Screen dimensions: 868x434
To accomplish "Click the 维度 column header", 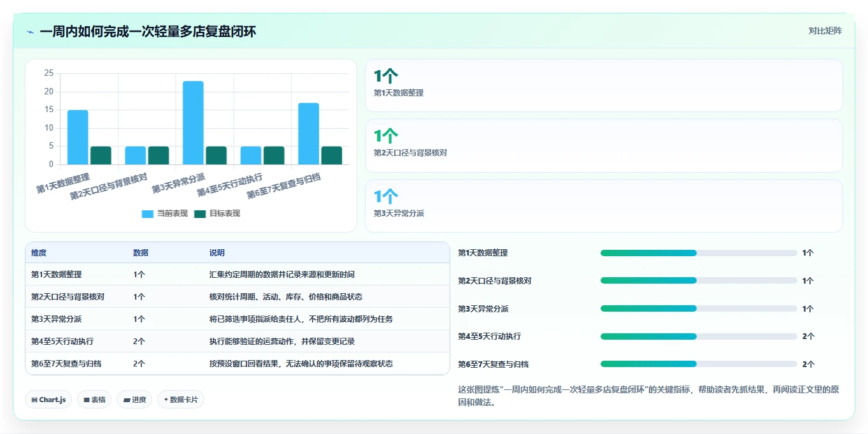I will pos(39,253).
